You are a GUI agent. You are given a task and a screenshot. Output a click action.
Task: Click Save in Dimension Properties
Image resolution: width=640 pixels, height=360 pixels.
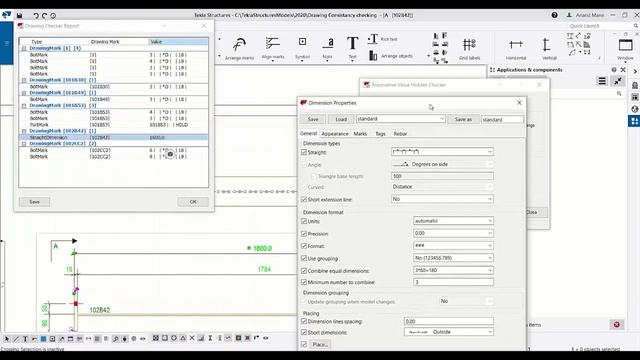pyautogui.click(x=313, y=119)
